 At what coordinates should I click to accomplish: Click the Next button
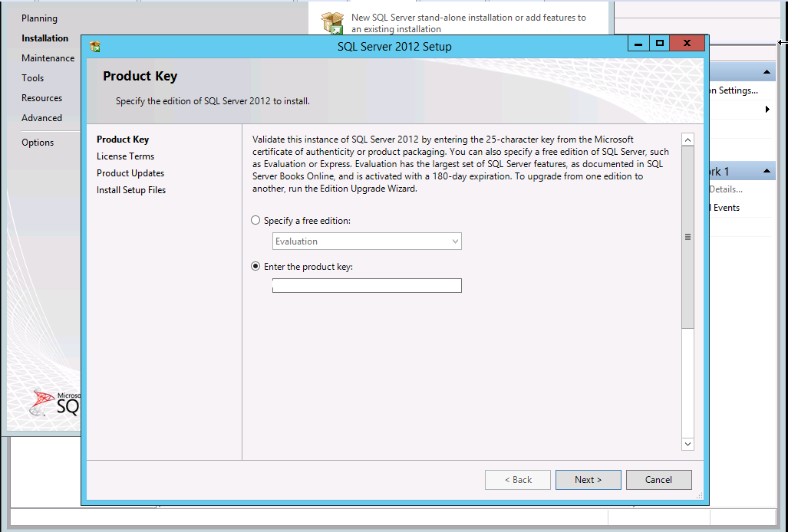(x=588, y=480)
